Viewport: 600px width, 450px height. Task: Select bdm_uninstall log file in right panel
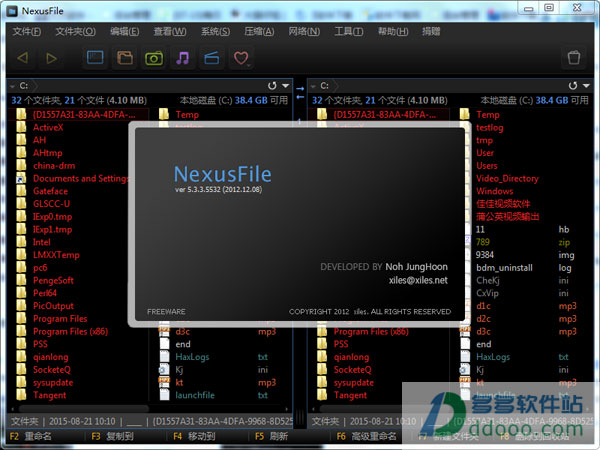coord(504,268)
